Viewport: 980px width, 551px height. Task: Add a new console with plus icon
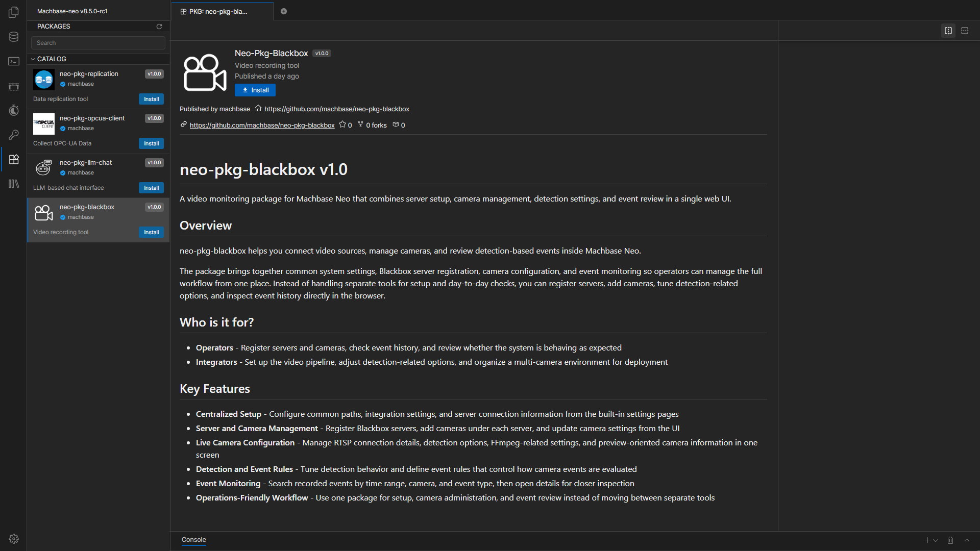(927, 540)
